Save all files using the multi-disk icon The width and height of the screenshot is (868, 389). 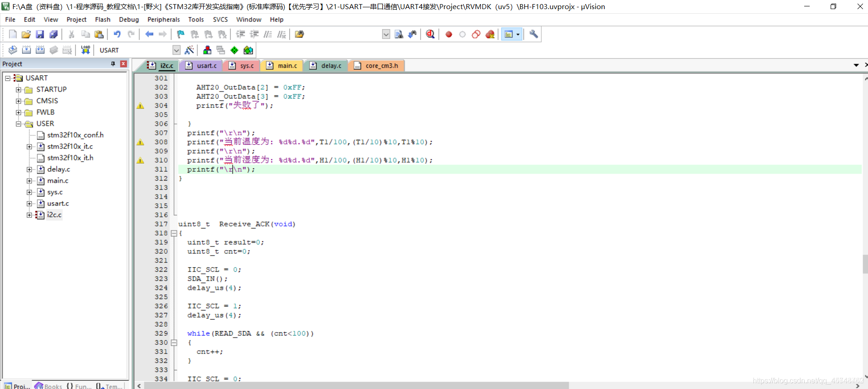click(54, 34)
